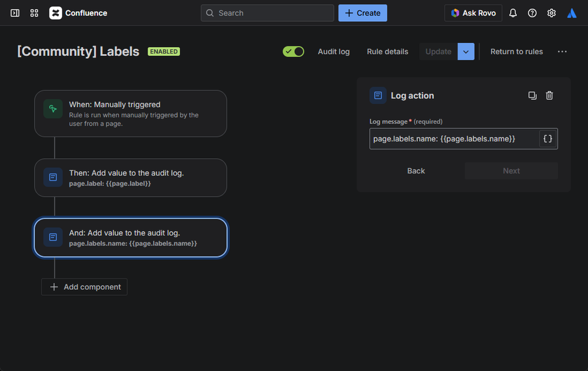
Task: Duplicate the Log action component
Action: tap(532, 96)
